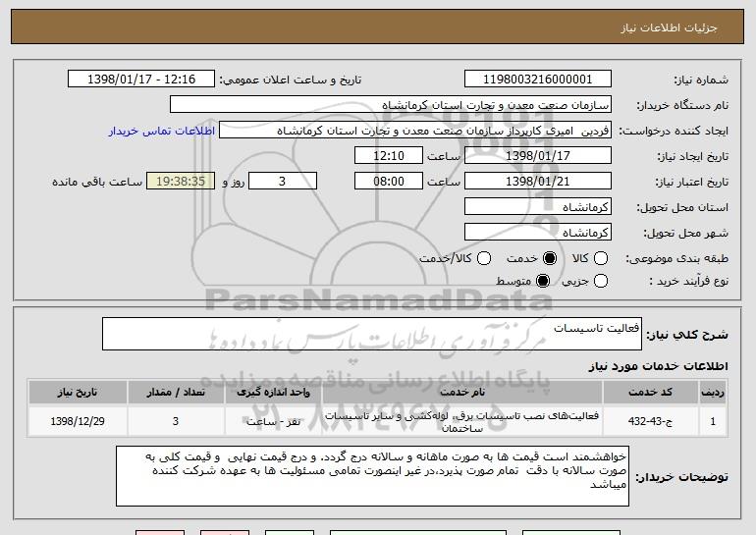This screenshot has height=535, width=756.
Task: Click the quantity cell showing 3 in table
Action: pos(176,421)
